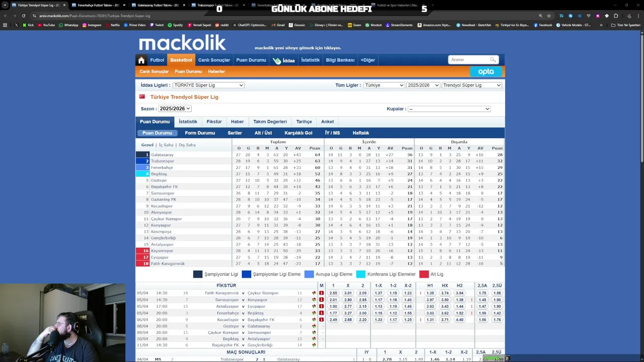The width and height of the screenshot is (644, 362).
Task: Open the Instagram bookmark
Action: tap(92, 25)
